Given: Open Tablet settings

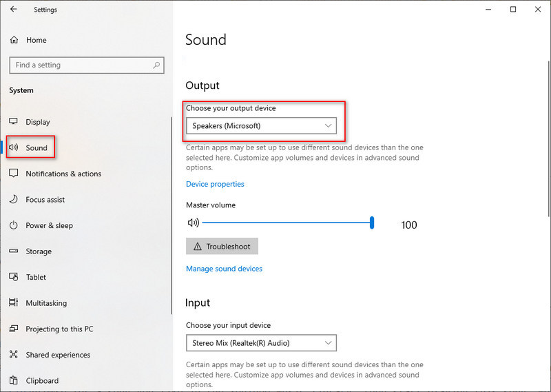Looking at the screenshot, I should (36, 277).
